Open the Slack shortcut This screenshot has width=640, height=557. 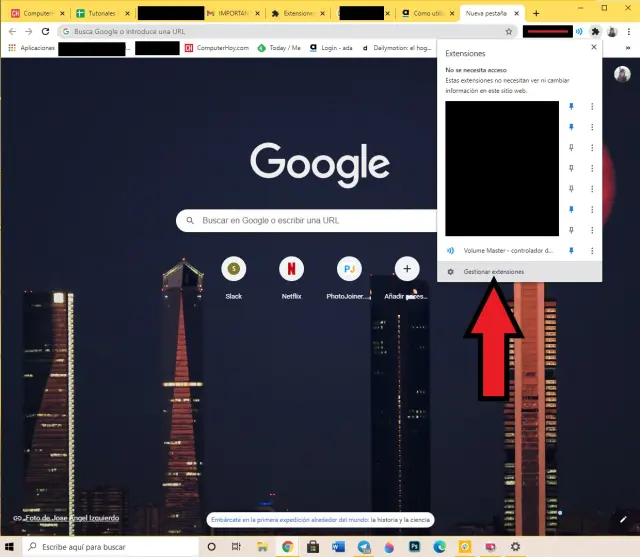pos(233,268)
